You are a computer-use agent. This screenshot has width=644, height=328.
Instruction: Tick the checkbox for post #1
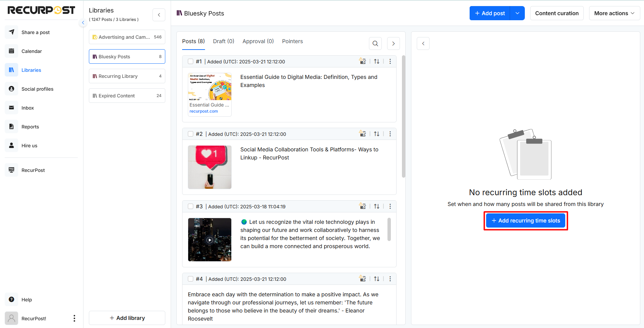pyautogui.click(x=191, y=61)
